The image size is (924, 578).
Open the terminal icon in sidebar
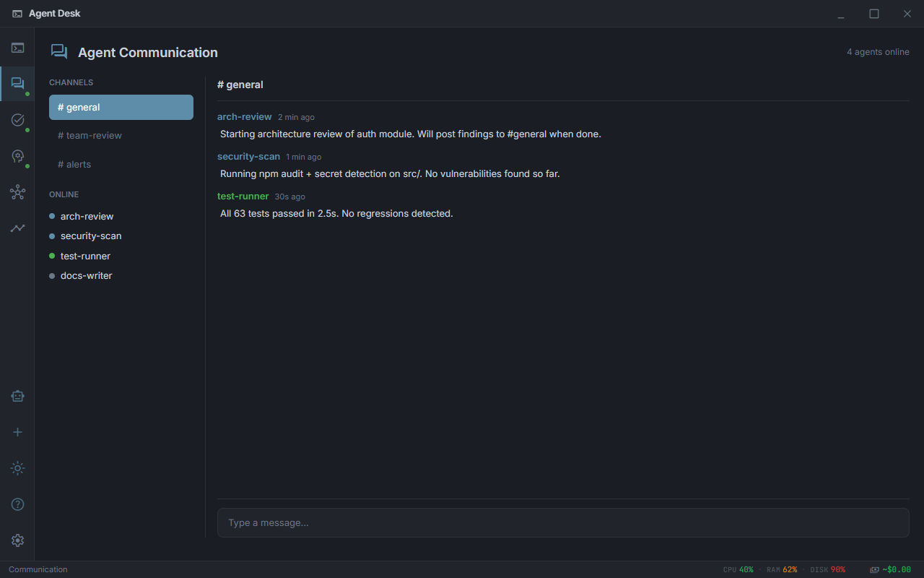[17, 48]
